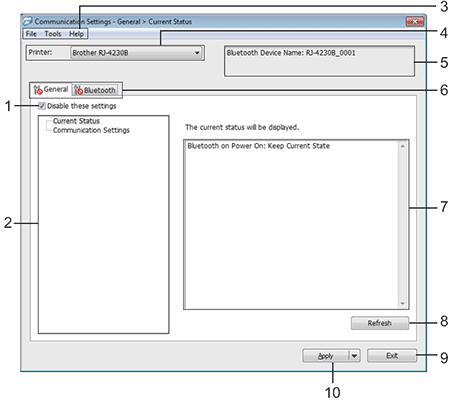Click the Exit button
The image size is (450, 400).
tap(392, 356)
